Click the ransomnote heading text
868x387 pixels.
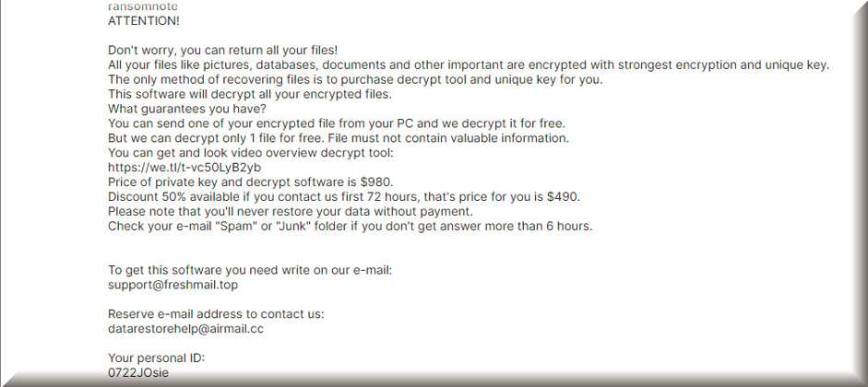click(x=143, y=6)
